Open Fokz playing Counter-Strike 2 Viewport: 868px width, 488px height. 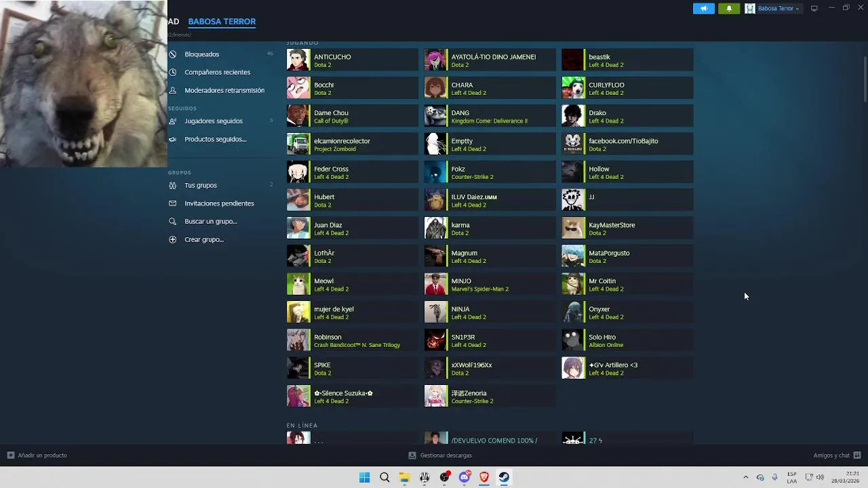490,172
